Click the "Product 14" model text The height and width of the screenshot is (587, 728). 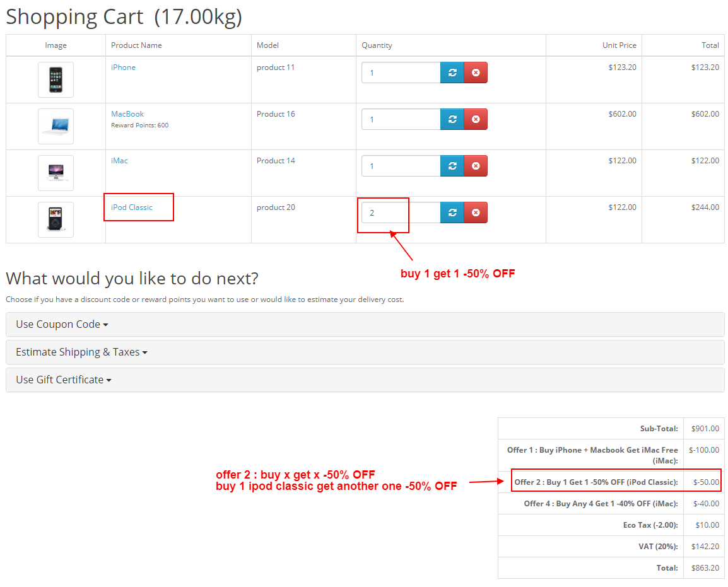point(276,161)
